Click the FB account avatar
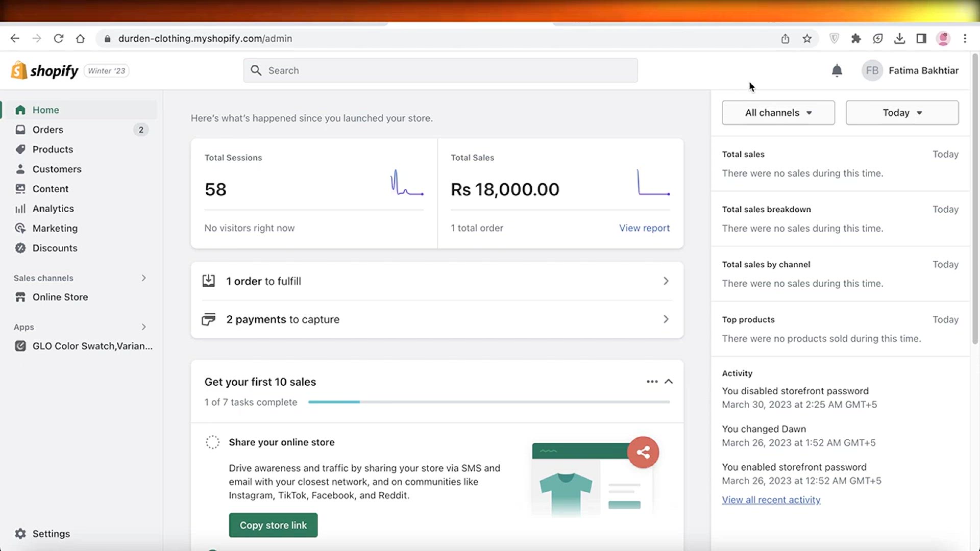 click(872, 70)
